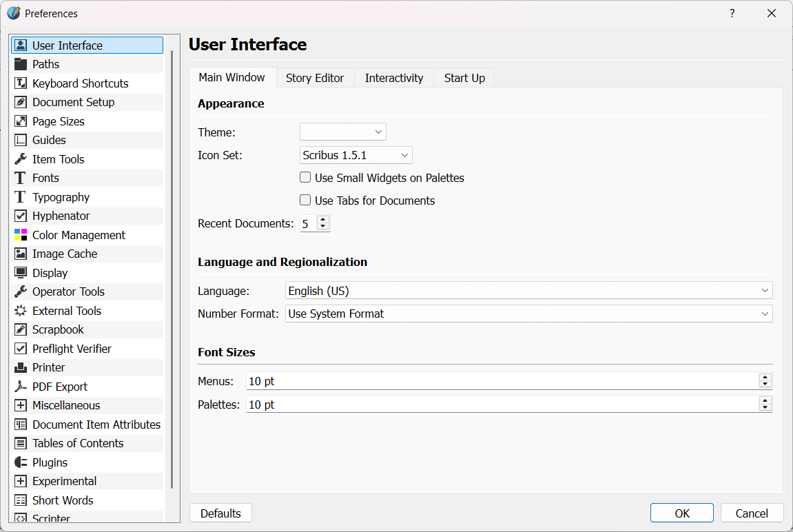Image resolution: width=793 pixels, height=532 pixels.
Task: Click the Defaults button
Action: click(220, 513)
